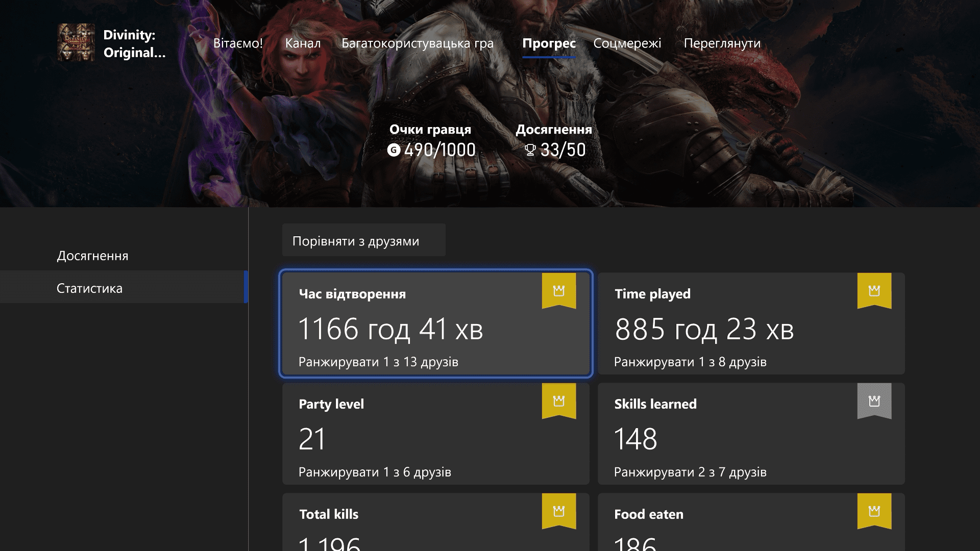The width and height of the screenshot is (980, 551).
Task: Switch to the Канал tab
Action: pos(303,43)
